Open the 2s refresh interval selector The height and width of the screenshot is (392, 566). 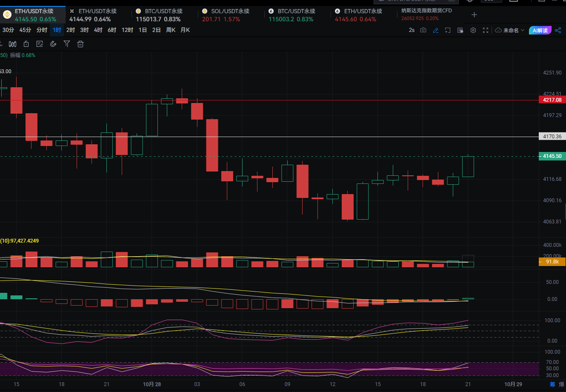[411, 30]
